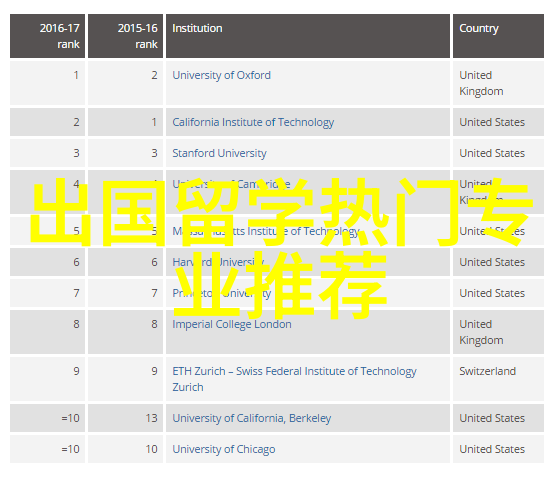
Task: Click the 2015-16 rank value 13
Action: tap(151, 418)
